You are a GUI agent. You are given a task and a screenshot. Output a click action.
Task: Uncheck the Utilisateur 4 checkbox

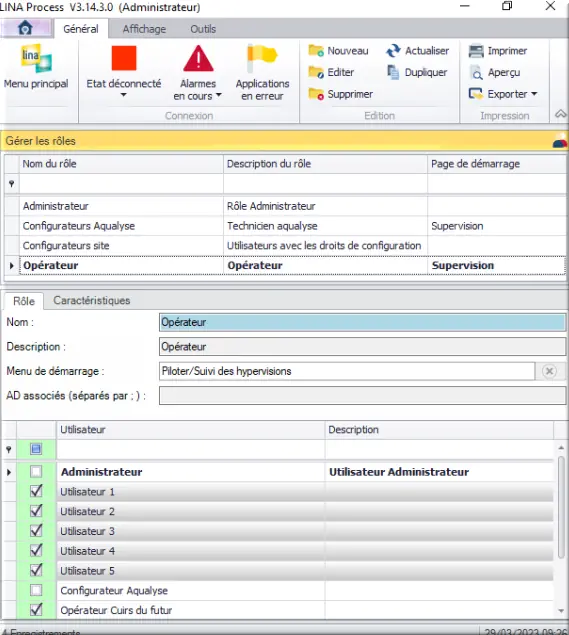point(36,551)
